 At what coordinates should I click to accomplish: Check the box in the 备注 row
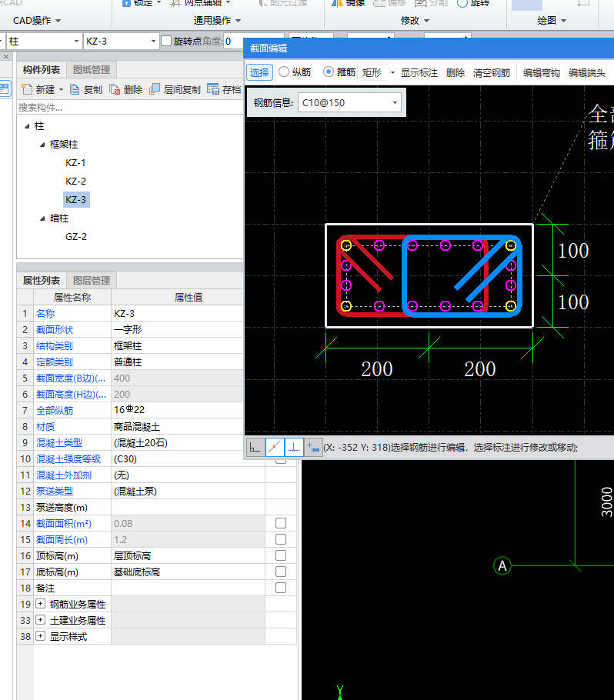(x=281, y=588)
